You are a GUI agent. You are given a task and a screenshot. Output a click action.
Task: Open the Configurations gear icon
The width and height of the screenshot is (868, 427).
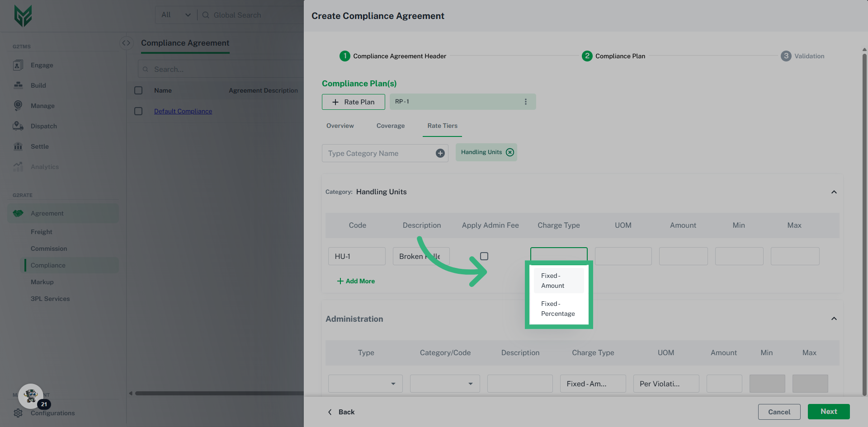pyautogui.click(x=18, y=413)
